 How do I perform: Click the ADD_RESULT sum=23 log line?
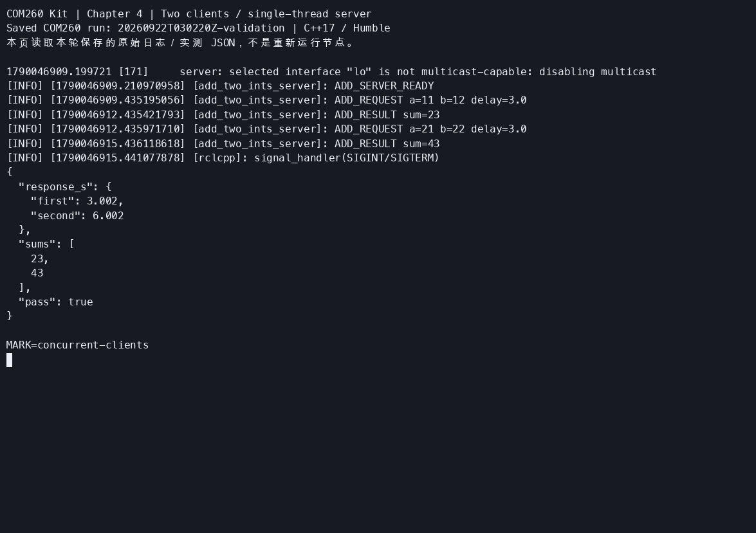click(223, 114)
